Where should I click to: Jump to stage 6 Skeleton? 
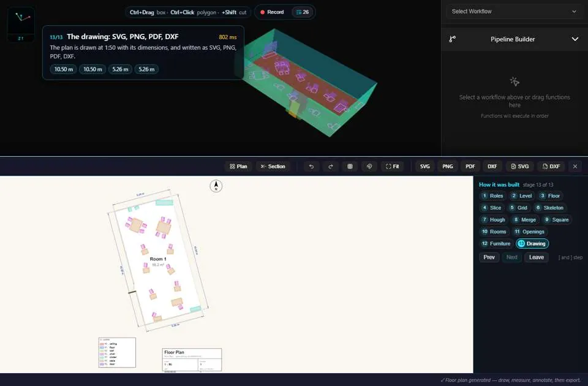click(549, 208)
